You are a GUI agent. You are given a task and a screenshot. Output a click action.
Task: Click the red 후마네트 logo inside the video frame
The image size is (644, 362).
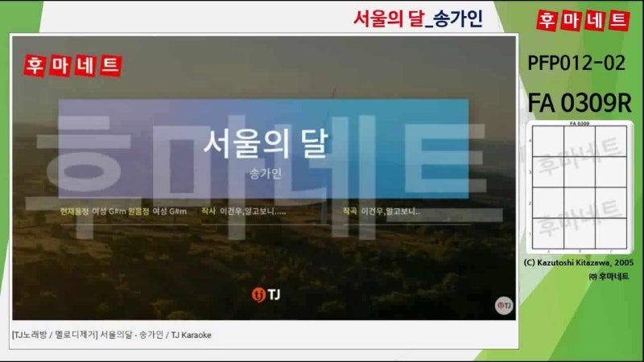(x=72, y=66)
